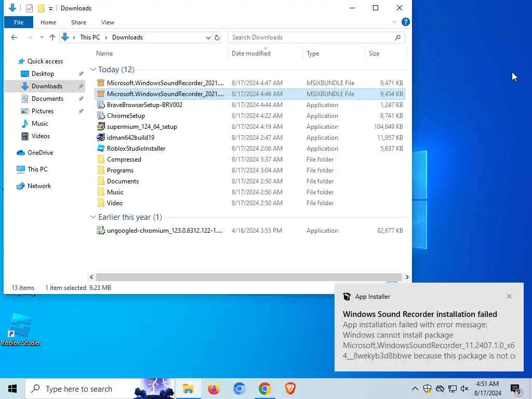The height and width of the screenshot is (399, 532).
Task: Collapse the Today (12) group
Action: click(x=93, y=69)
